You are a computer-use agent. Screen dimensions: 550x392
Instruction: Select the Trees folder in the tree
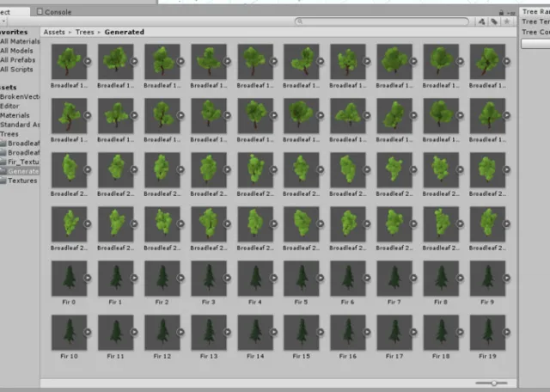coord(9,134)
